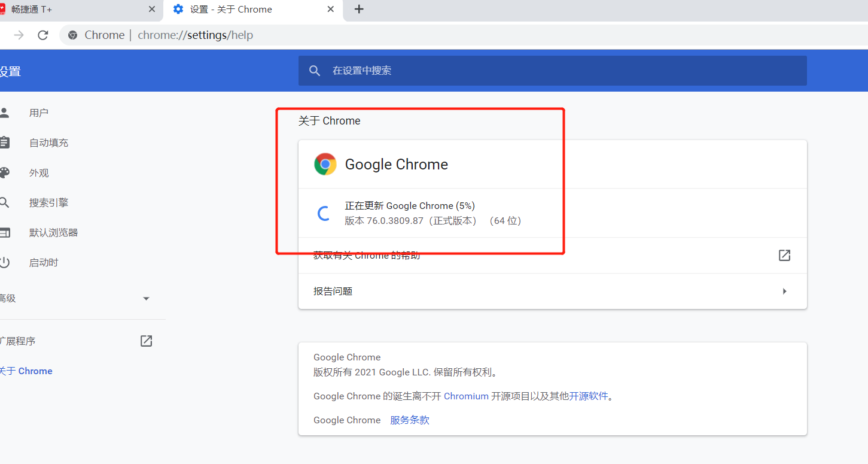The image size is (868, 464).
Task: Open the 报告问题 row
Action: click(x=553, y=291)
